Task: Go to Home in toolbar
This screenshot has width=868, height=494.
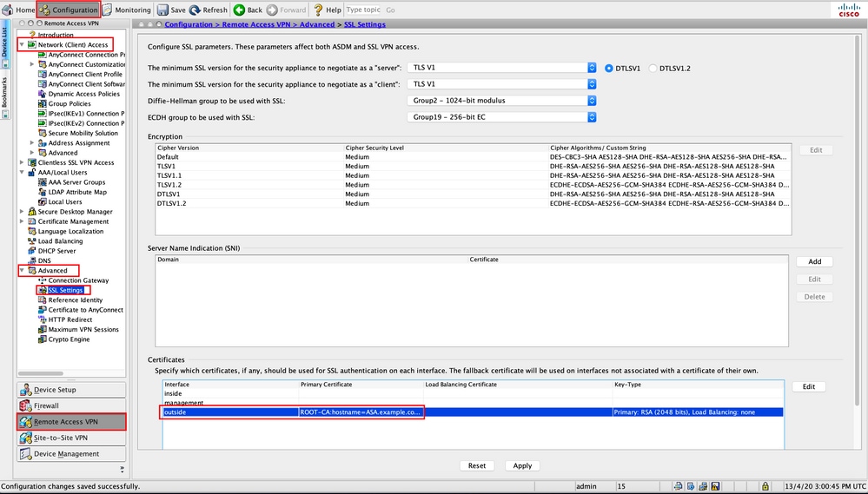Action: (x=19, y=10)
